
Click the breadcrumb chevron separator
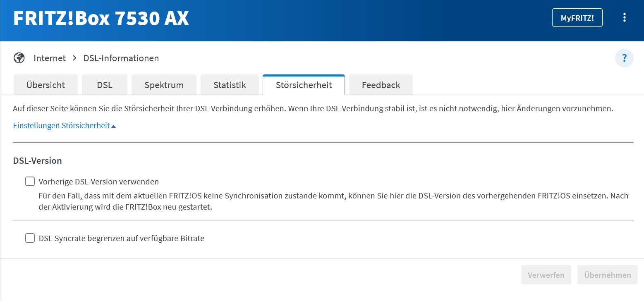click(x=75, y=58)
